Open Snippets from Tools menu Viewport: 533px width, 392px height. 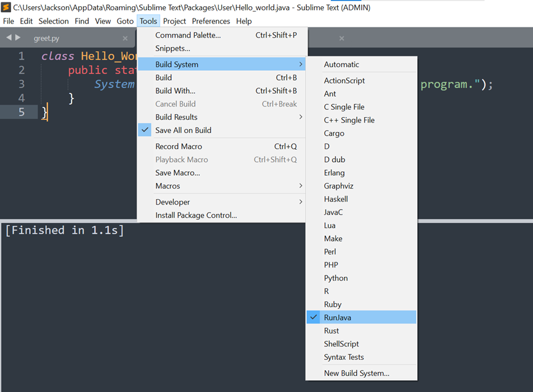tap(221, 48)
